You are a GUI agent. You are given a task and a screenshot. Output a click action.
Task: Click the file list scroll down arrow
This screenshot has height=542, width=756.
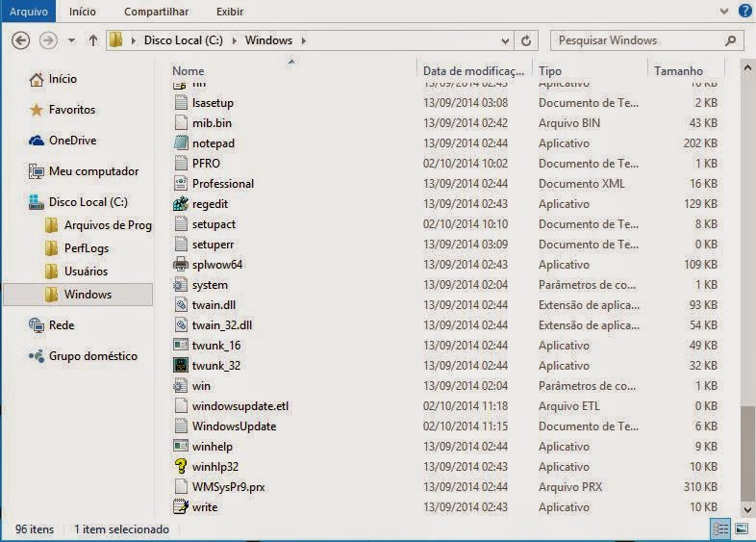pos(747,508)
